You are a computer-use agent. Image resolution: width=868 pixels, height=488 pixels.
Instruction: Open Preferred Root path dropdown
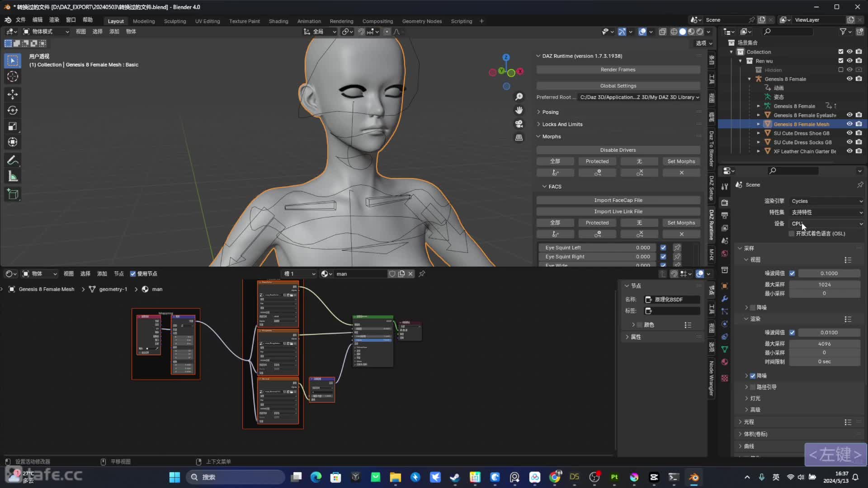click(639, 97)
